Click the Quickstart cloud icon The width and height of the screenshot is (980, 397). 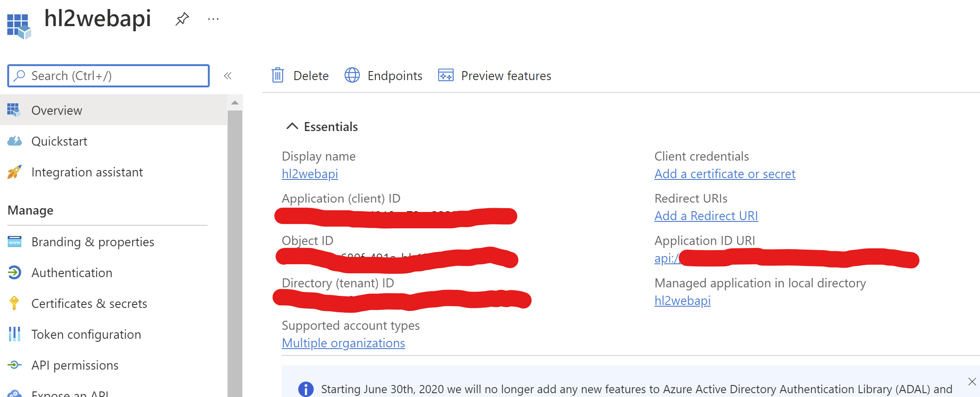coord(15,141)
